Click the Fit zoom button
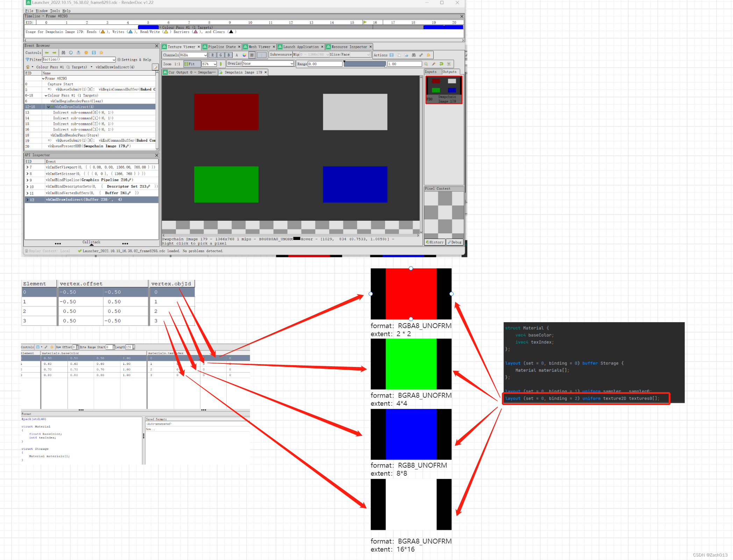The image size is (733, 560). coord(192,64)
